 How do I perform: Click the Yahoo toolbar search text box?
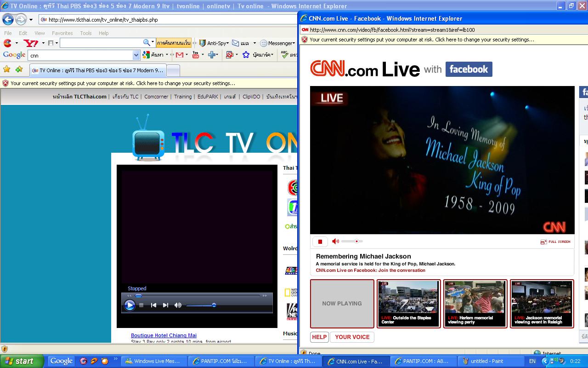coord(101,43)
